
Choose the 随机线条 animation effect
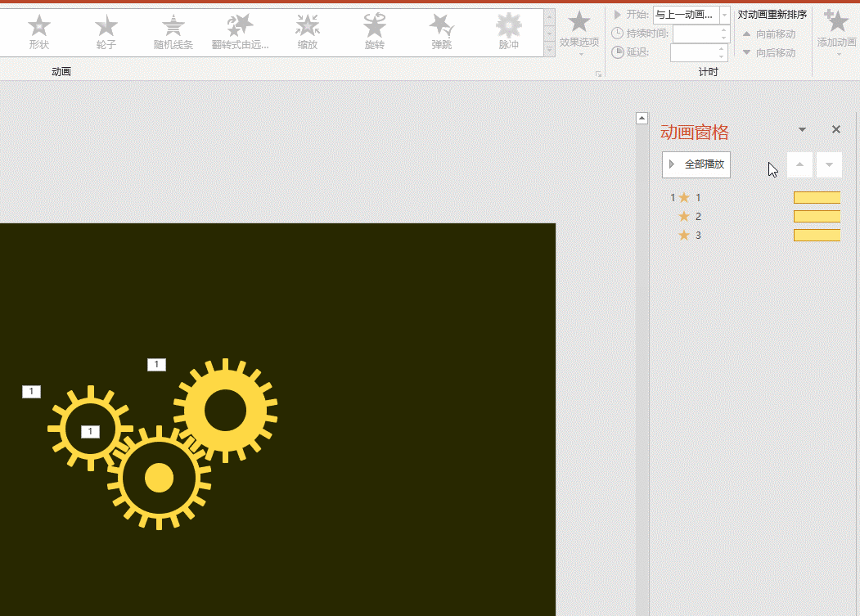point(173,32)
